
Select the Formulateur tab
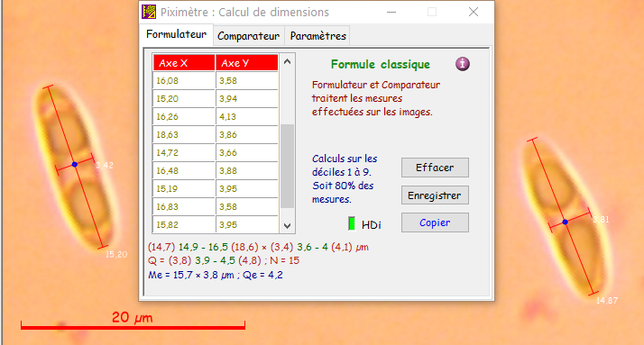pos(176,34)
